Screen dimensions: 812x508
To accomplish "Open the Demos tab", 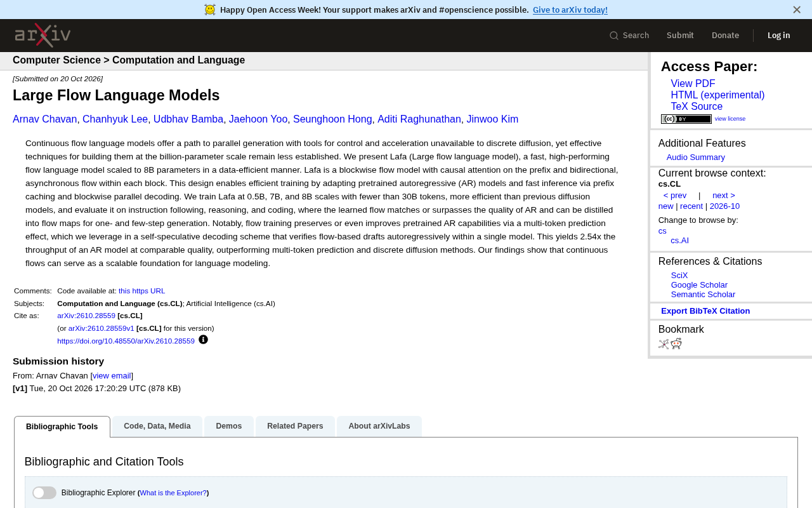I will 229,426.
